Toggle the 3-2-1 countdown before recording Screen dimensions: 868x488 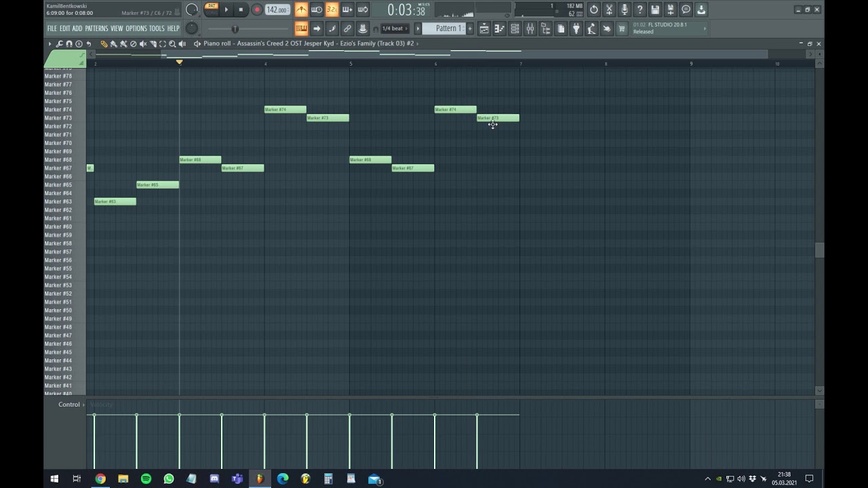(x=332, y=9)
